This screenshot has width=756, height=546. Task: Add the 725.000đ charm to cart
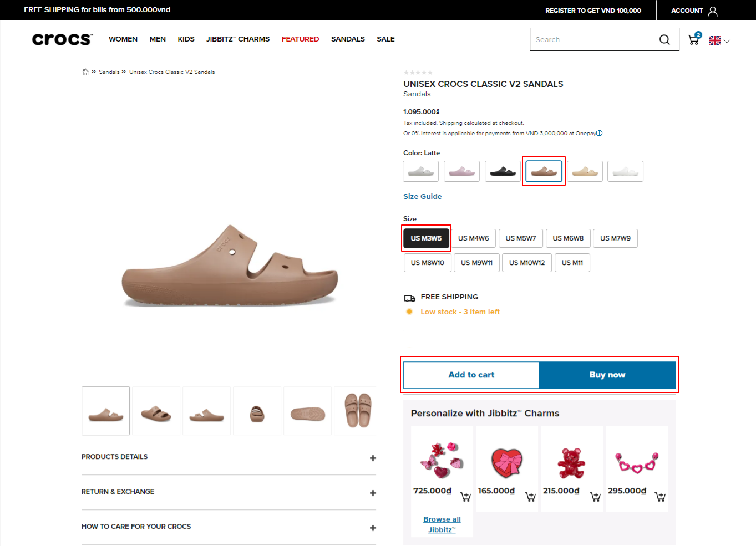(465, 497)
